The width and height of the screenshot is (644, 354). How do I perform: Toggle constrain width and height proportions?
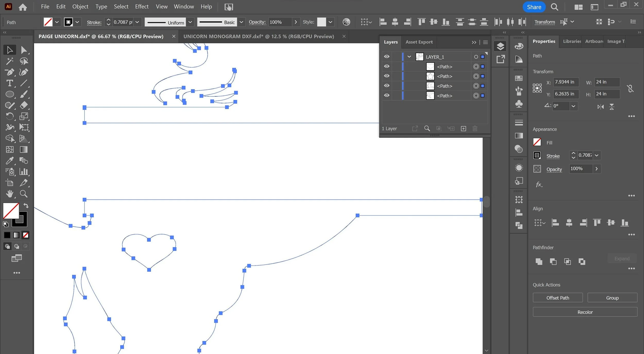[630, 88]
